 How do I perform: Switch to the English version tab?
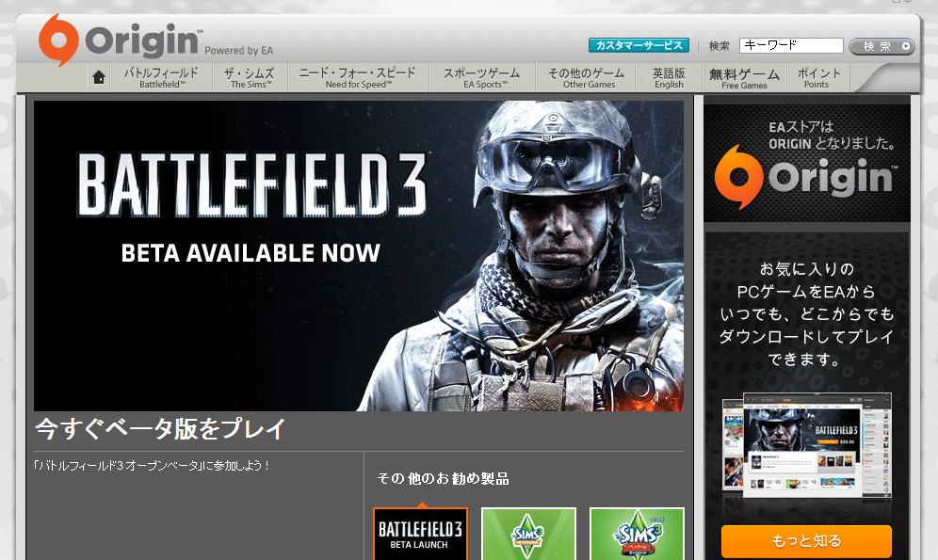(x=669, y=78)
